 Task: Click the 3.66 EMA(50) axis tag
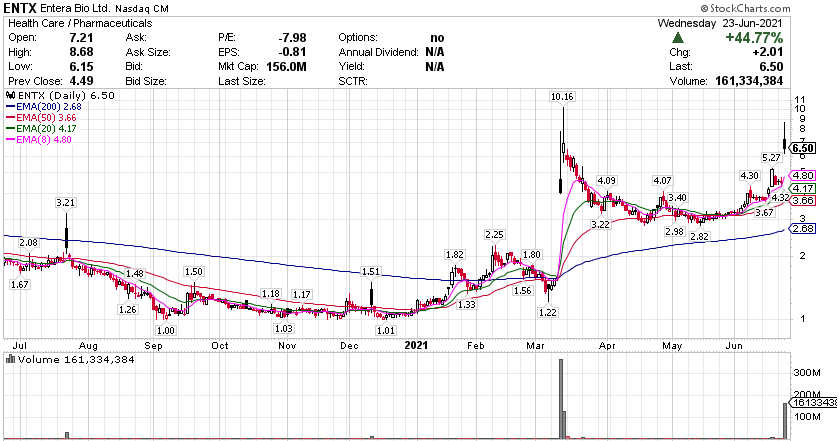(x=803, y=200)
